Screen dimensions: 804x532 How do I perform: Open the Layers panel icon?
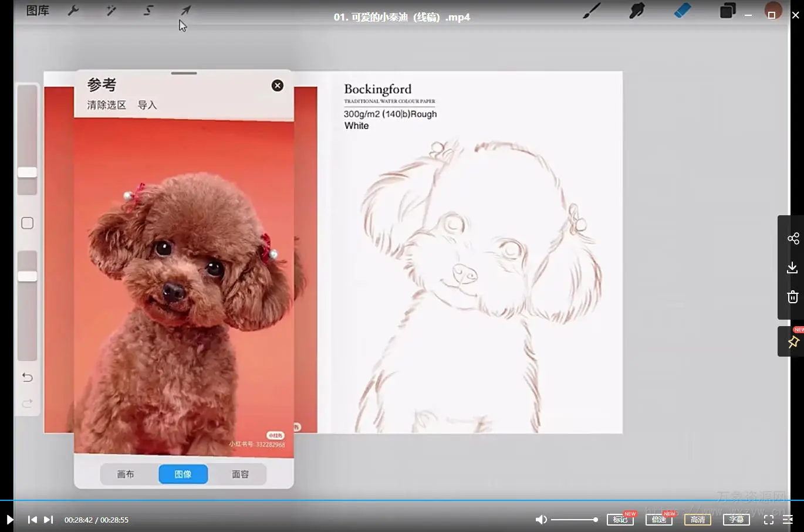(x=727, y=11)
